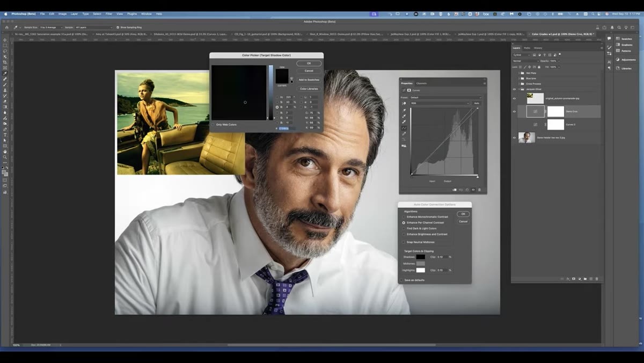This screenshot has width=644, height=363.
Task: Select edit points curve tool
Action: 404,128
